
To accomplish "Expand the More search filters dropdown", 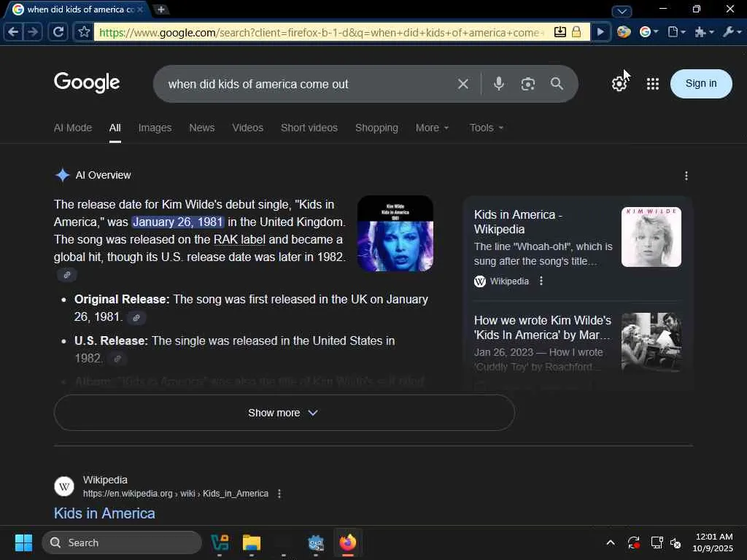I will (432, 128).
